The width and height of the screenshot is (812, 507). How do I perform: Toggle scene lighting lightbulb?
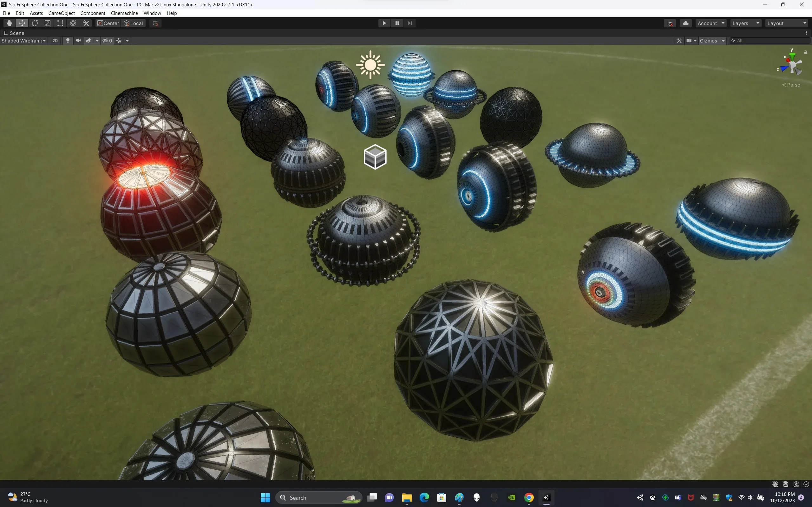68,41
